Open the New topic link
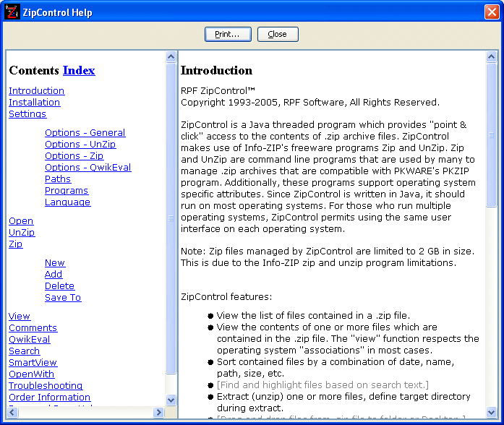 point(55,263)
